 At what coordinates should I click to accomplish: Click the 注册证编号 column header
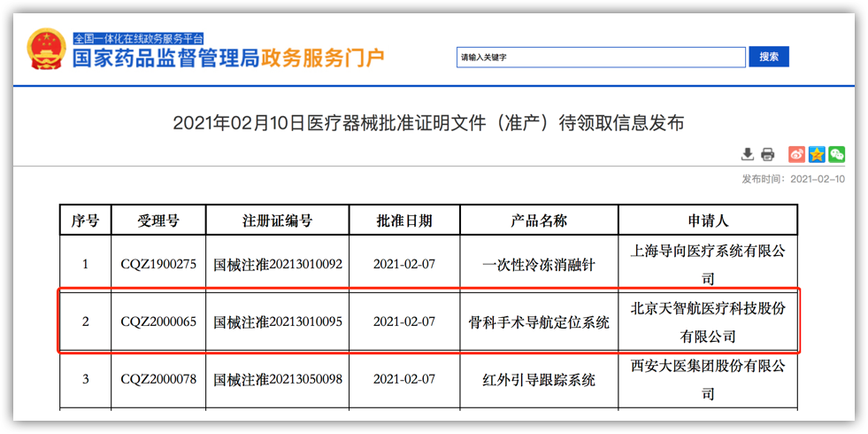click(277, 221)
